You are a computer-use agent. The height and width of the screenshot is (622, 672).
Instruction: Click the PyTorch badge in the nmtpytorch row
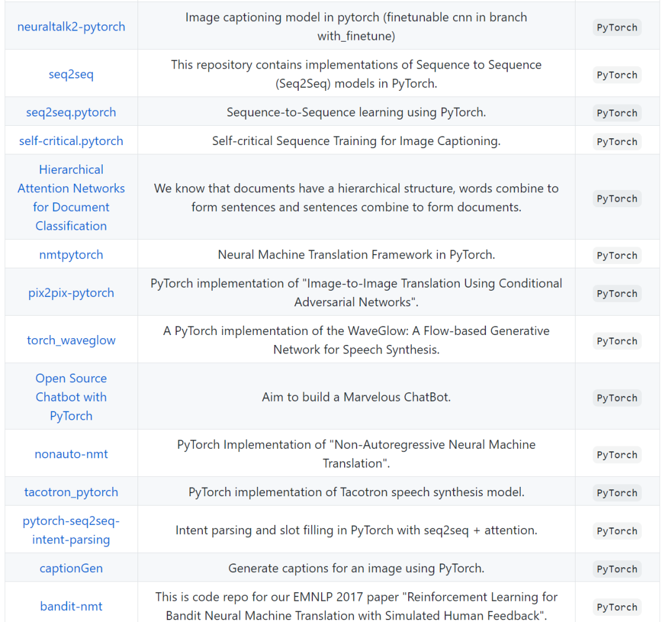click(x=617, y=255)
